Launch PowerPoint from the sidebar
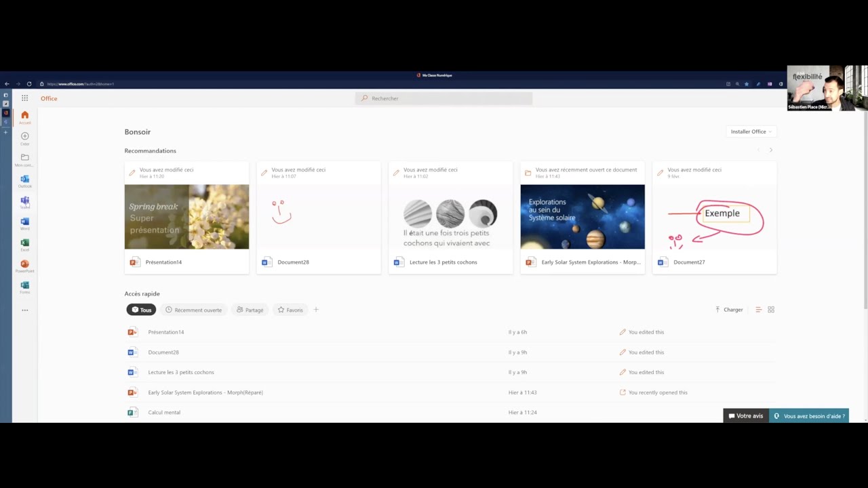Viewport: 868px width, 488px height. pyautogui.click(x=25, y=266)
